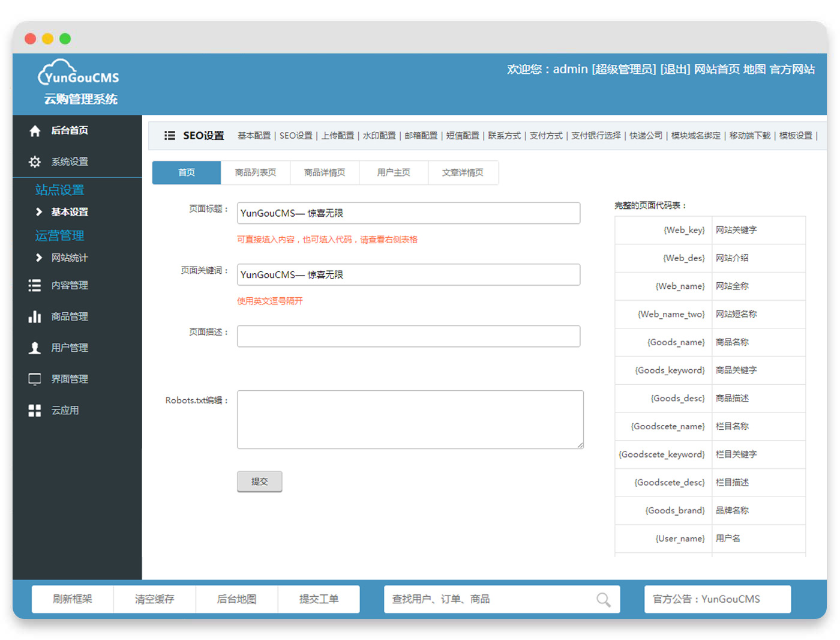Open 模板设置 in top submenu

796,136
